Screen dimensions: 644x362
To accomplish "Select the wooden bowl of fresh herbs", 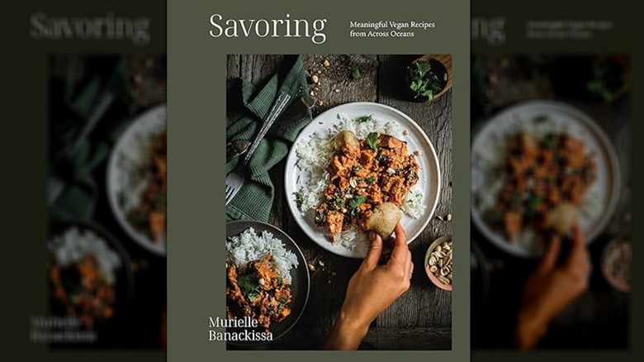I will pos(429,78).
